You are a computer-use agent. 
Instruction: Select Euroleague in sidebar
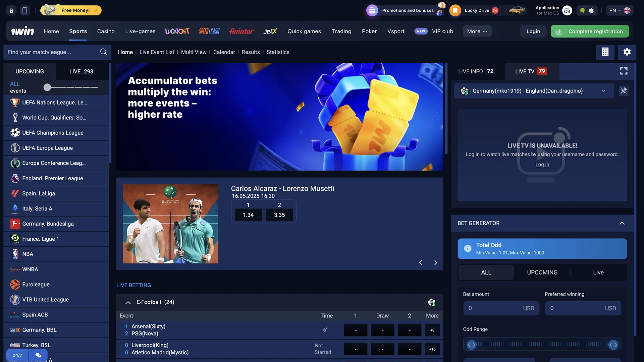[56, 284]
